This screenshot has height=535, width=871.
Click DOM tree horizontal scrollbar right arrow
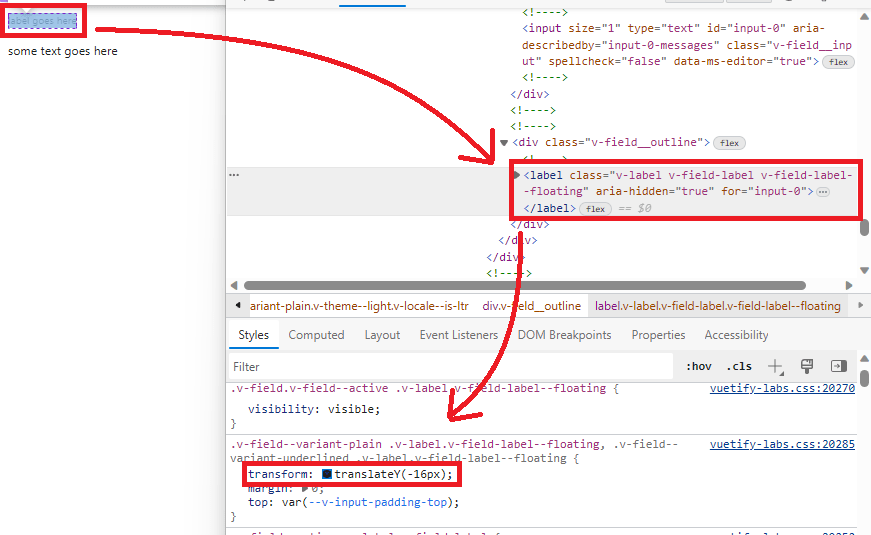click(x=849, y=285)
